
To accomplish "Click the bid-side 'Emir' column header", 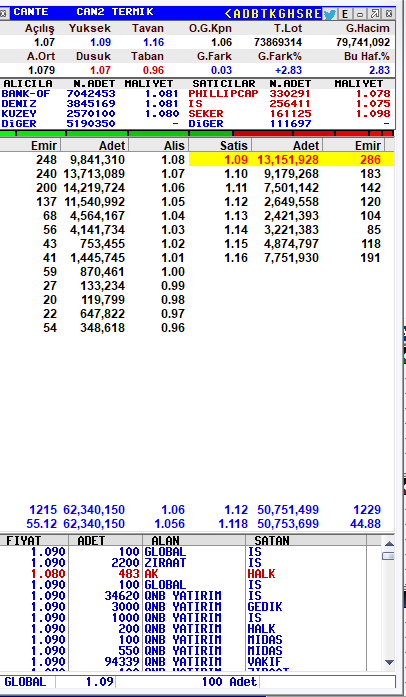I will tap(30, 145).
